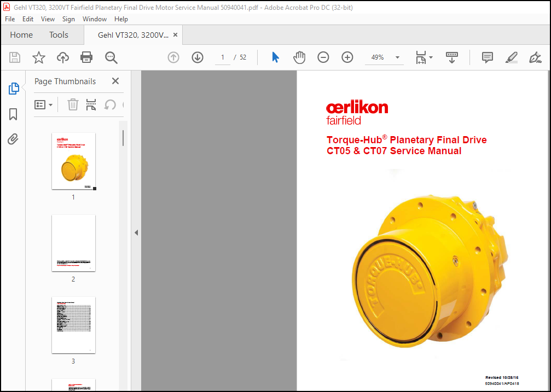
Task: Select page 3 thumbnail
Action: click(x=73, y=325)
